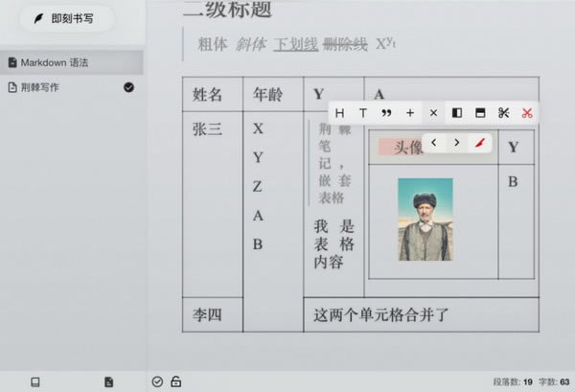Select the 荆棘写作 document in sidebar
Screen dimensions: 575x392
[39, 87]
